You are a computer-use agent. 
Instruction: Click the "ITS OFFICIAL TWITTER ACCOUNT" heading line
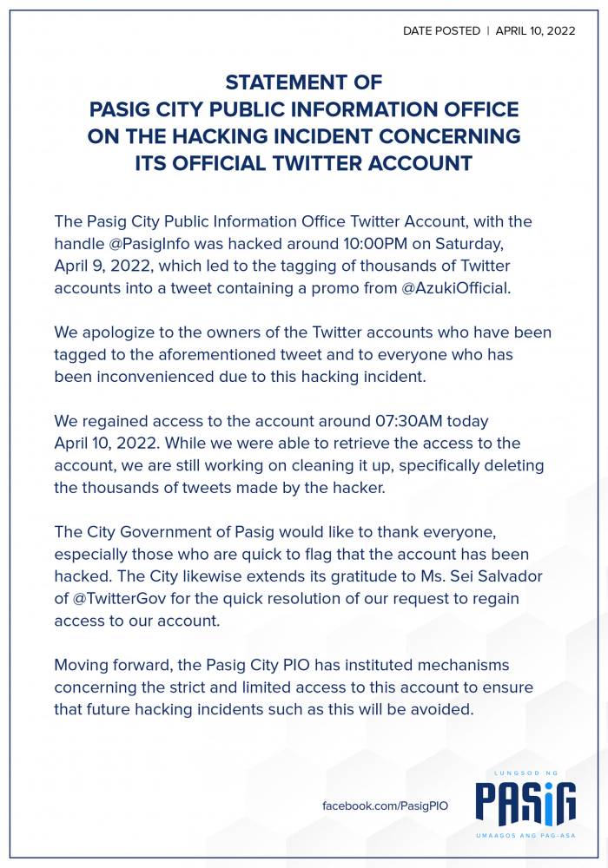pyautogui.click(x=304, y=163)
